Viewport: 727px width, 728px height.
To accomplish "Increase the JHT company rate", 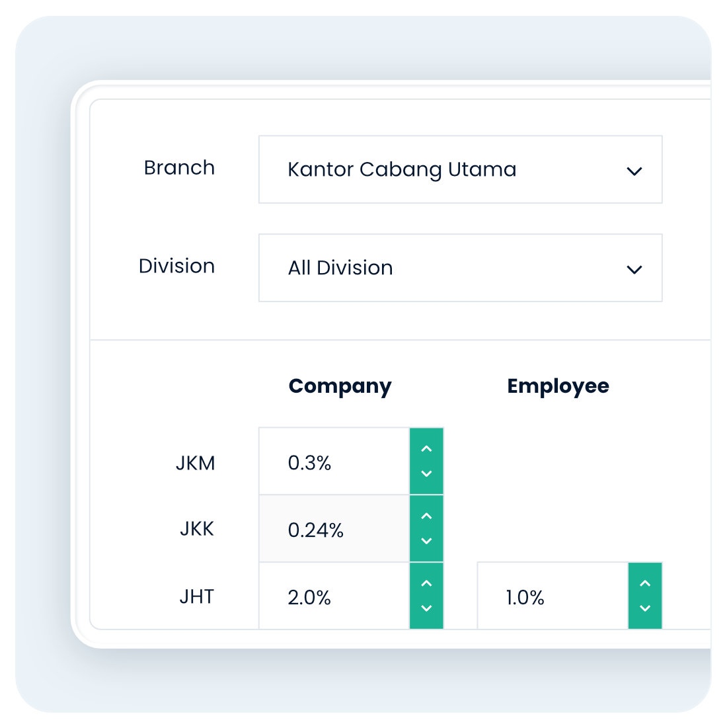I will [426, 584].
